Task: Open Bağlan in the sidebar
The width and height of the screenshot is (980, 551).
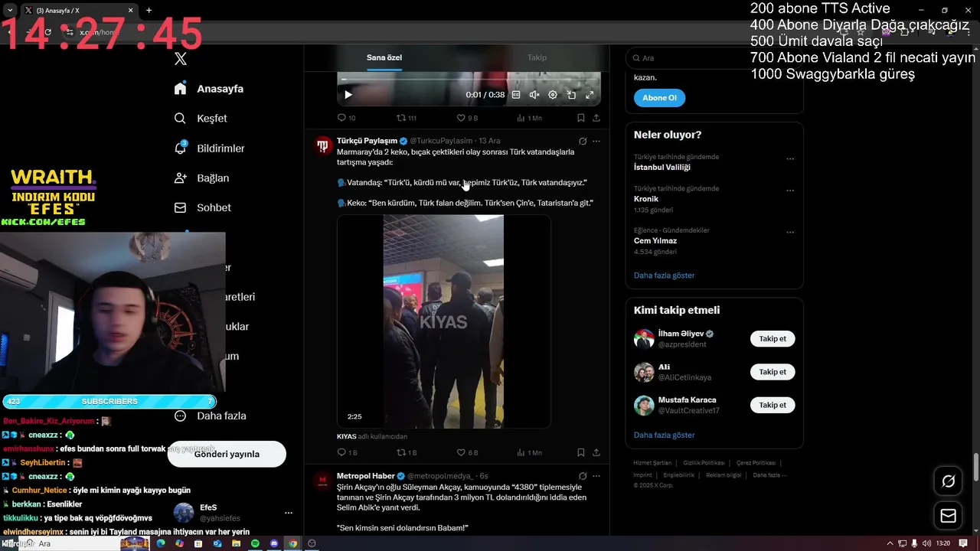Action: (x=201, y=178)
